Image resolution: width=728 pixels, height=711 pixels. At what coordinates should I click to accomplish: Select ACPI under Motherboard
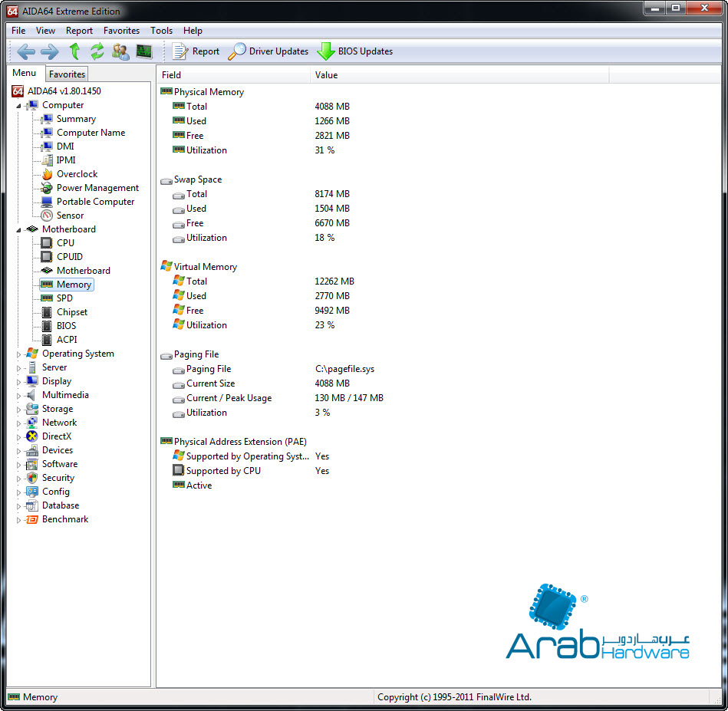point(67,340)
